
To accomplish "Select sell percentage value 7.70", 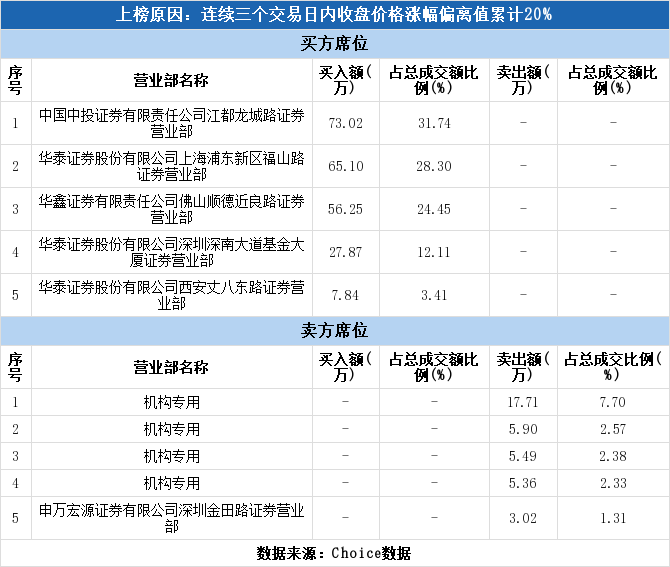I will [613, 402].
